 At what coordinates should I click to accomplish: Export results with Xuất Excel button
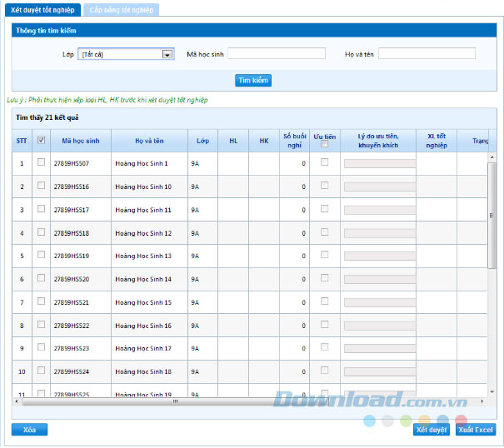pos(476,430)
